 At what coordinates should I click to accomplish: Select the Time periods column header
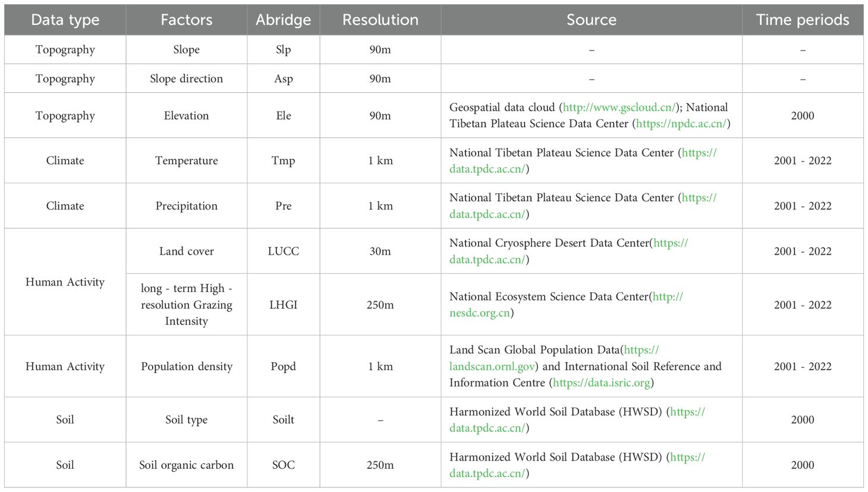click(x=802, y=20)
